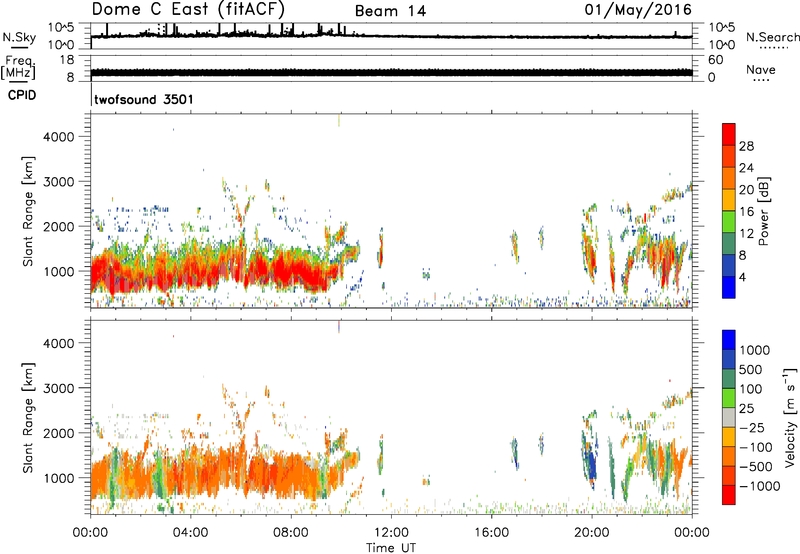Pick the bottom red segment of the velocity colorbar
This screenshot has height=554, width=800.
tap(729, 495)
